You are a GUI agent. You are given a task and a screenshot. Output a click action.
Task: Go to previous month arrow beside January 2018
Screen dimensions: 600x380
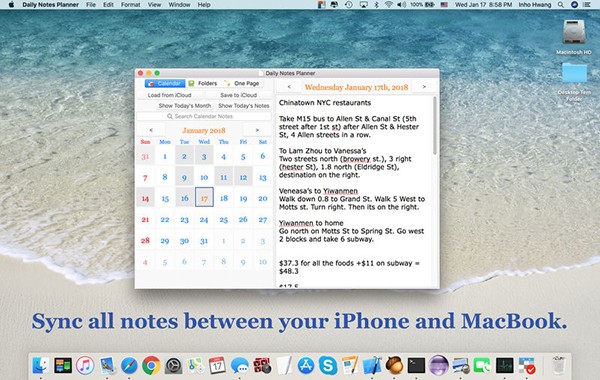151,130
